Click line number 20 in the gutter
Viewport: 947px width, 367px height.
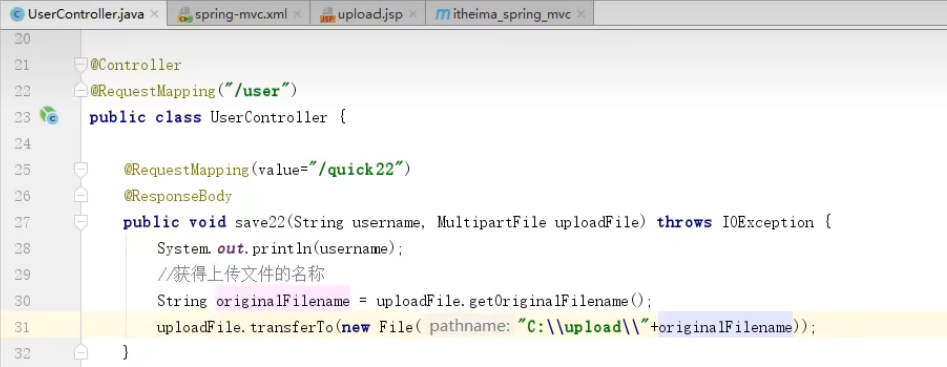[22, 39]
